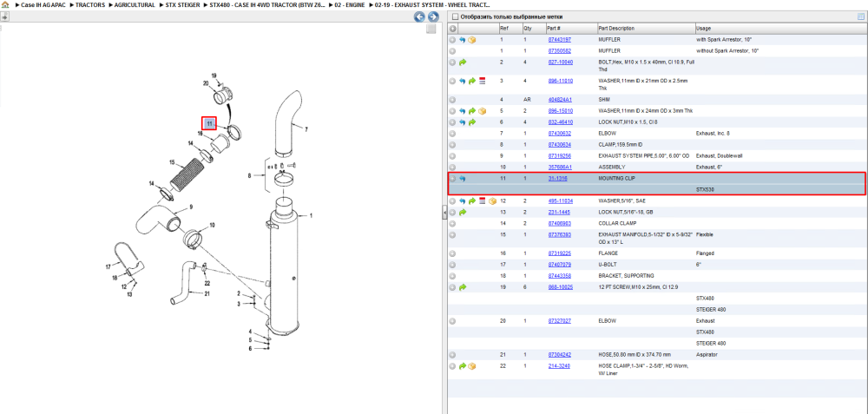
Task: Select the round marker for COLLAR CLAMP row
Action: (x=452, y=224)
